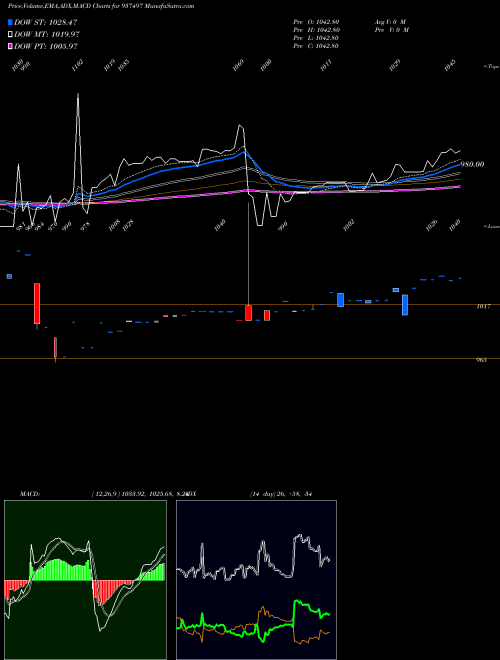The height and width of the screenshot is (660, 500).
Task: Click the white DOW MT legend swatch
Action: point(10,34)
